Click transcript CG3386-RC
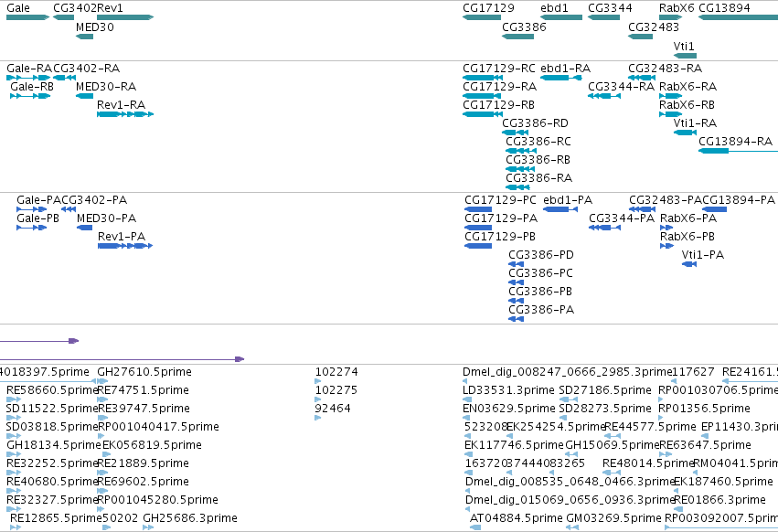The height and width of the screenshot is (532, 778). click(521, 151)
